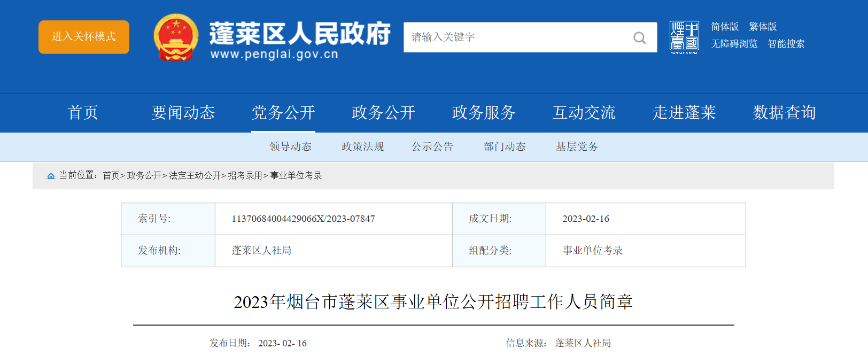Click index number 11370684004429066X/2023-07847

pyautogui.click(x=303, y=219)
